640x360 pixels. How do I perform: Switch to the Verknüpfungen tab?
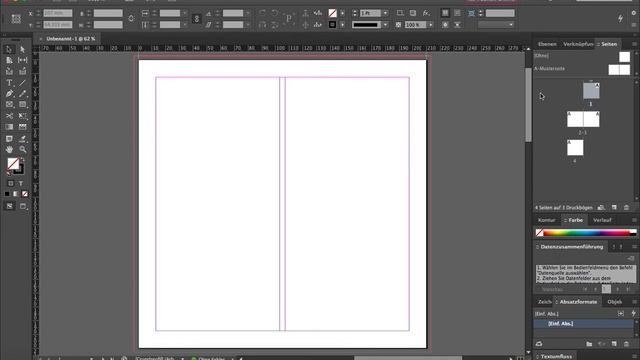coord(578,44)
